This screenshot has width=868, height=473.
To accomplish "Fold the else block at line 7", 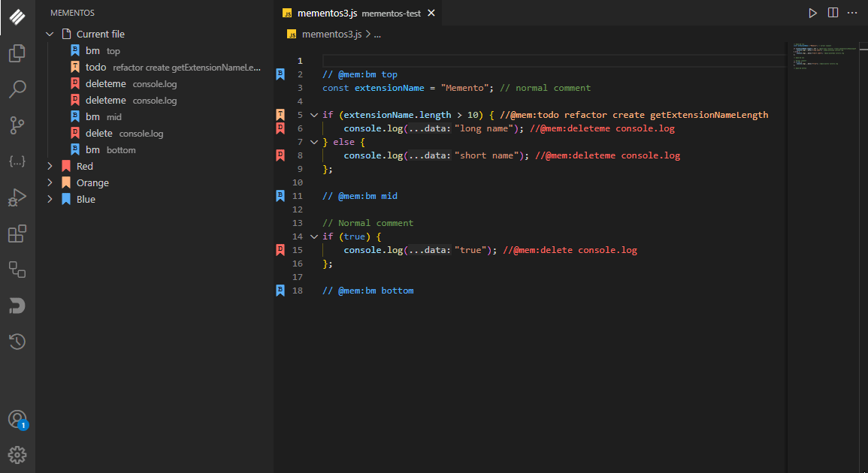I will tap(314, 142).
